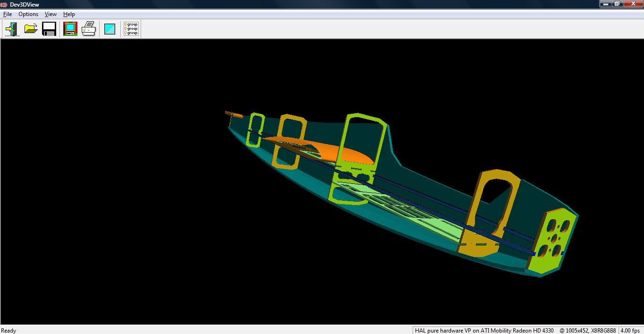This screenshot has width=644, height=334.
Task: Minimize the Dev3DView window
Action: click(606, 4)
